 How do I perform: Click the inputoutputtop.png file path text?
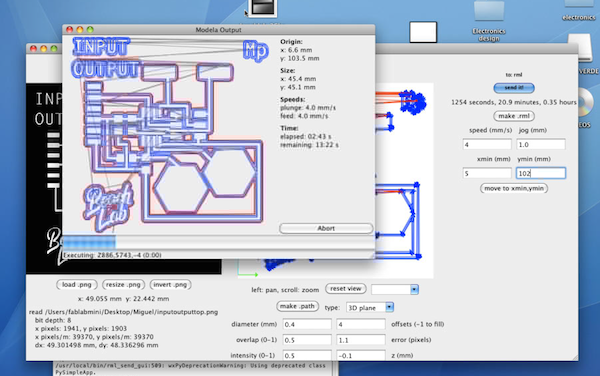pyautogui.click(x=123, y=312)
